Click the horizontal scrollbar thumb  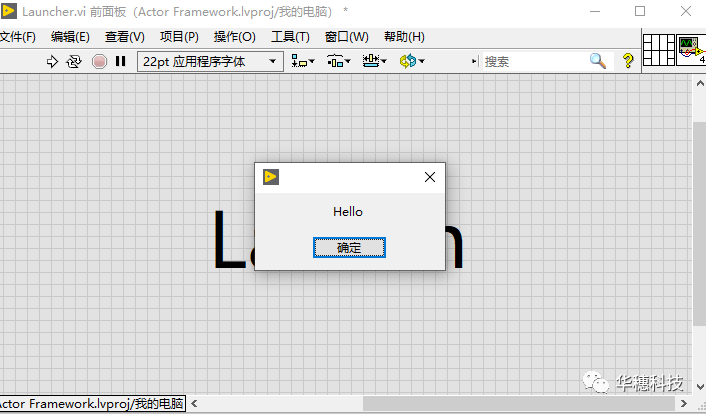[x=519, y=404]
